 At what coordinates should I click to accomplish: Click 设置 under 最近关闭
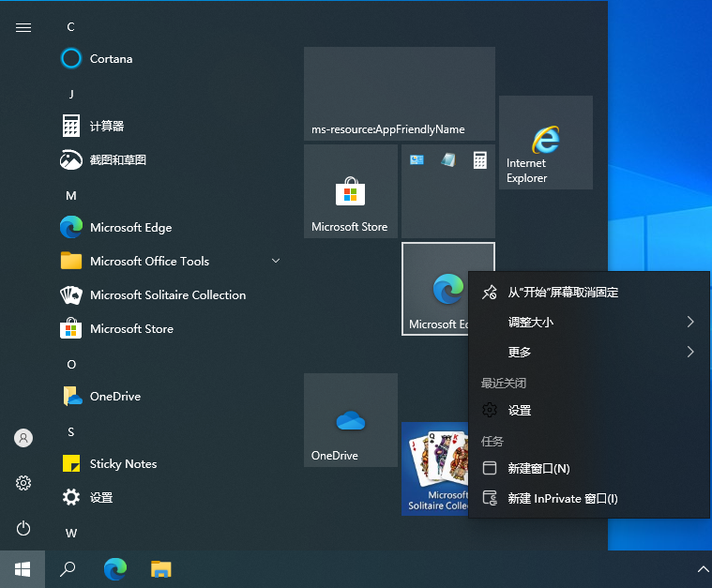coord(589,410)
